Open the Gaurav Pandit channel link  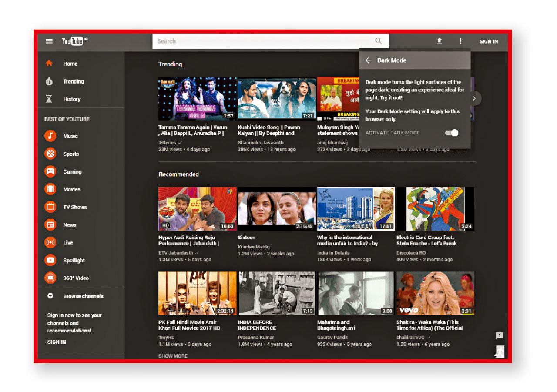pos(333,337)
